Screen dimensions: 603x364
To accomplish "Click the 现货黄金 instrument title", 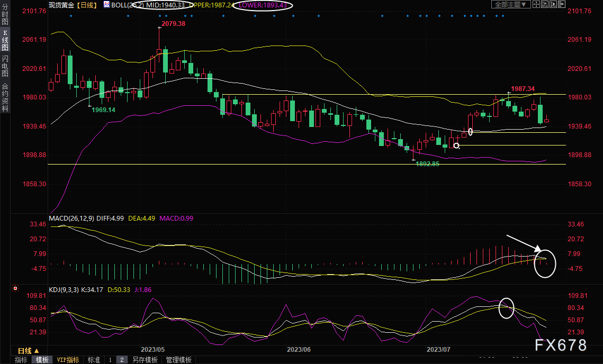I will pyautogui.click(x=62, y=5).
